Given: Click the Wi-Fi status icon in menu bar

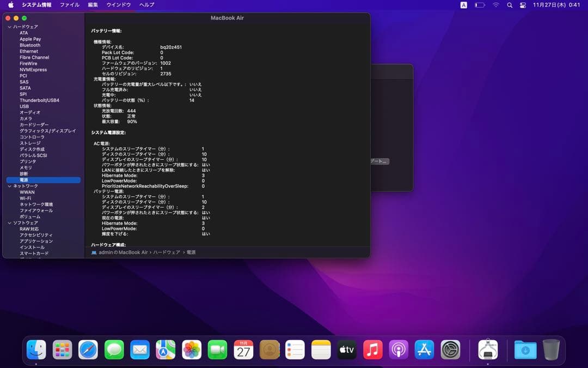Looking at the screenshot, I should pos(496,5).
